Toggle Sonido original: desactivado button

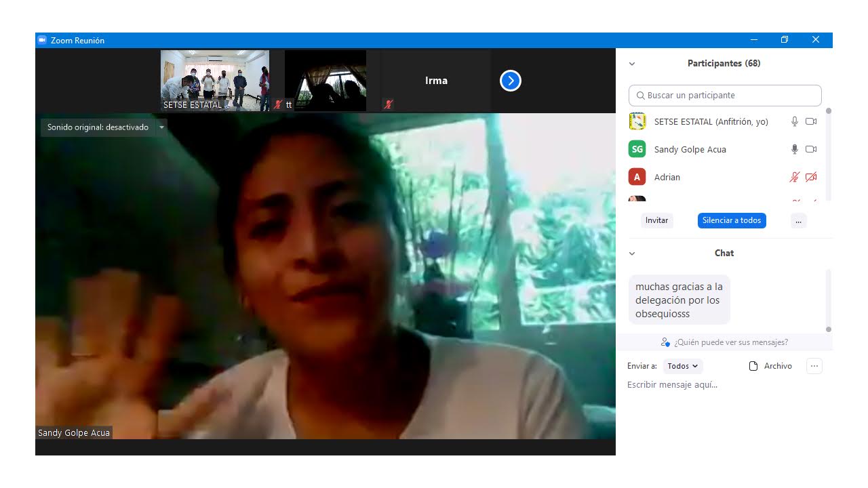98,127
